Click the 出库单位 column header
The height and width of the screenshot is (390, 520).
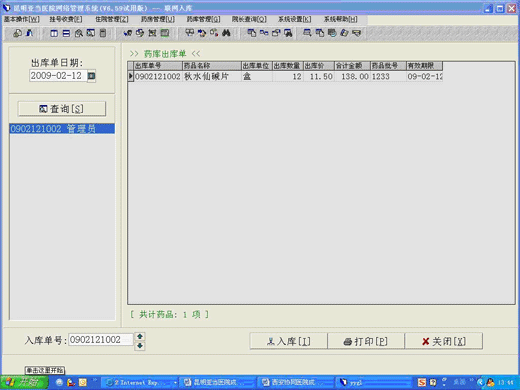pyautogui.click(x=257, y=66)
